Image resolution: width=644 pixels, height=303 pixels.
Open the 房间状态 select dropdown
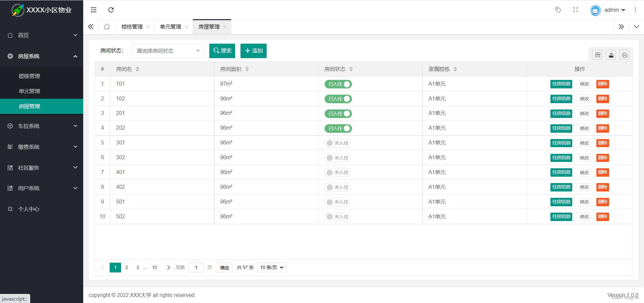(168, 51)
